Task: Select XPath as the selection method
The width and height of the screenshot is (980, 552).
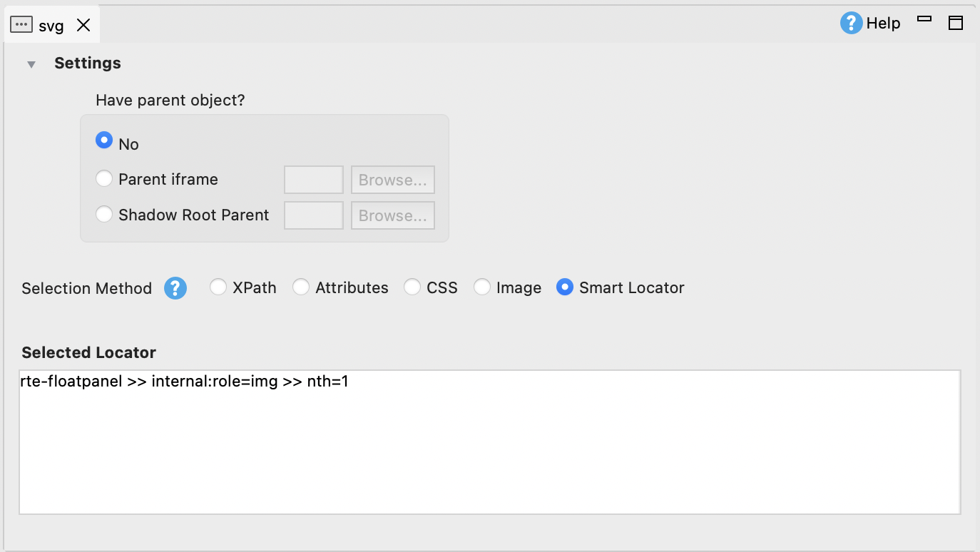Action: [218, 287]
